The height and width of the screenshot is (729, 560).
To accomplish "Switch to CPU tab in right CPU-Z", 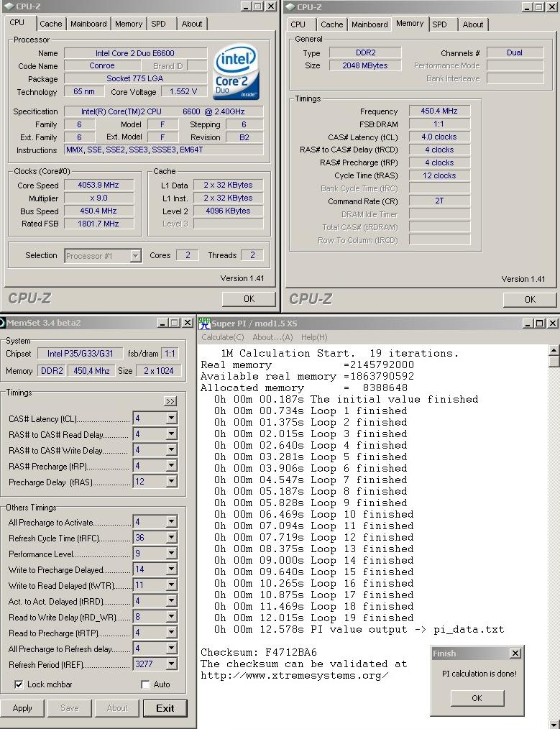I will (x=298, y=24).
